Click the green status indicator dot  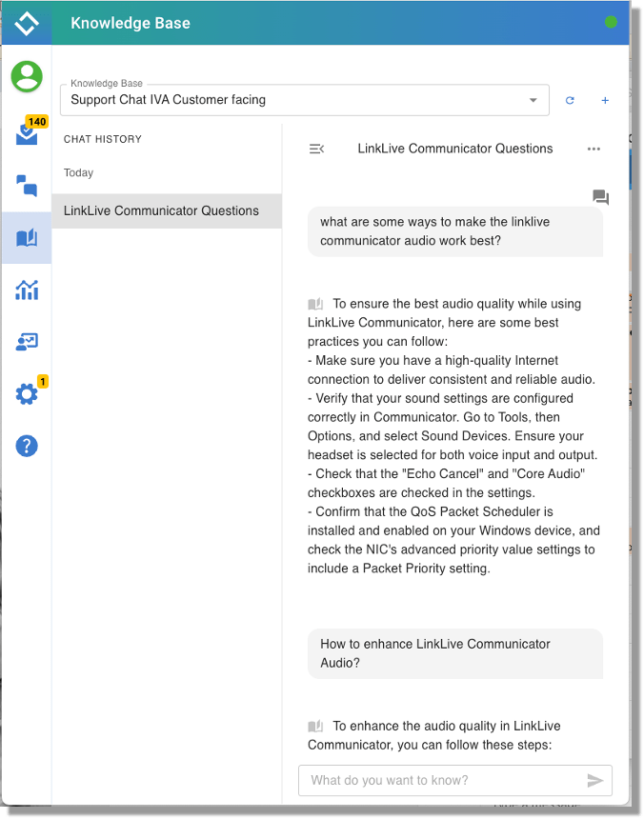[x=611, y=22]
